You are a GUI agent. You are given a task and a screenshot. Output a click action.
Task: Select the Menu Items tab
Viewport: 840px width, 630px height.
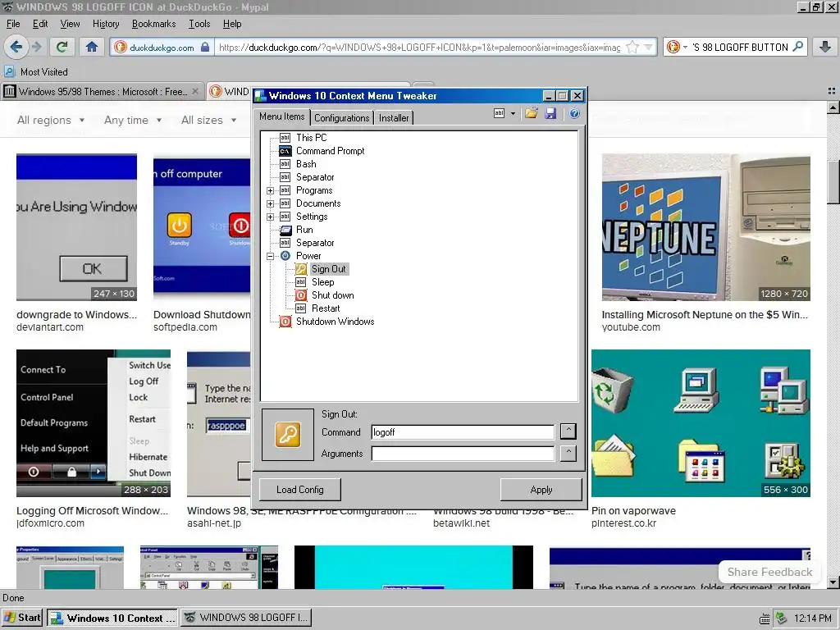(x=282, y=116)
